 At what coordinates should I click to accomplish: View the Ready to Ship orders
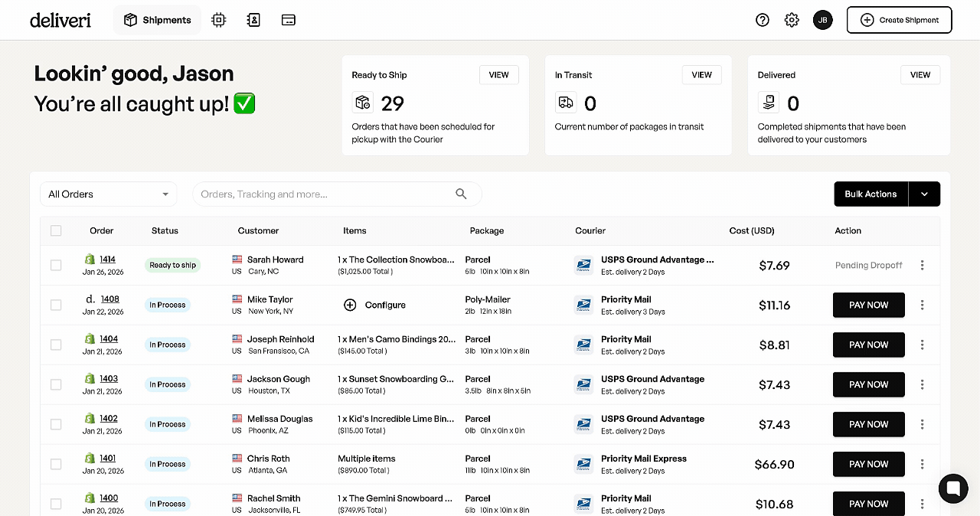coord(498,74)
